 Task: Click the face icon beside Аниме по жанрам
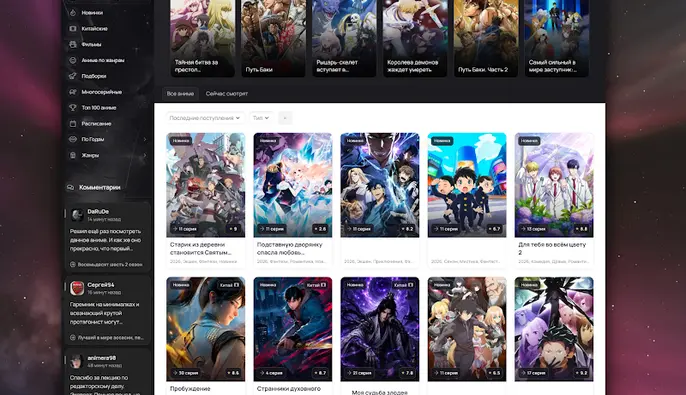pos(73,60)
